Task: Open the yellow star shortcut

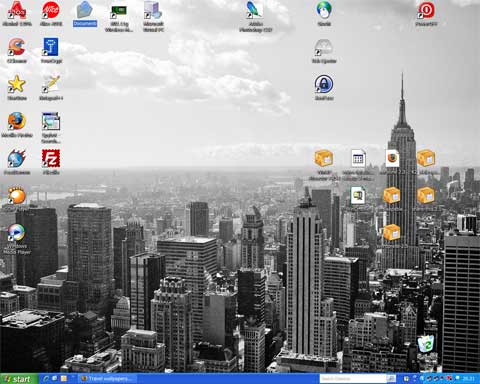Action: coord(17,84)
